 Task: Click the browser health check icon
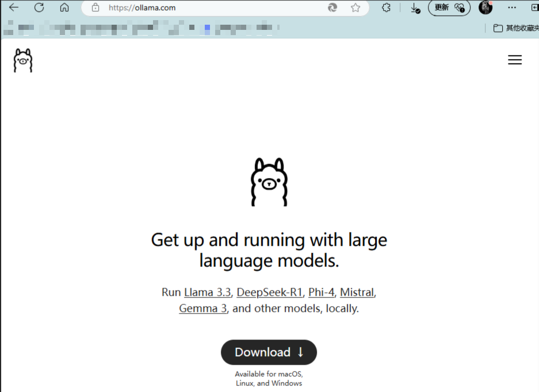pos(459,8)
